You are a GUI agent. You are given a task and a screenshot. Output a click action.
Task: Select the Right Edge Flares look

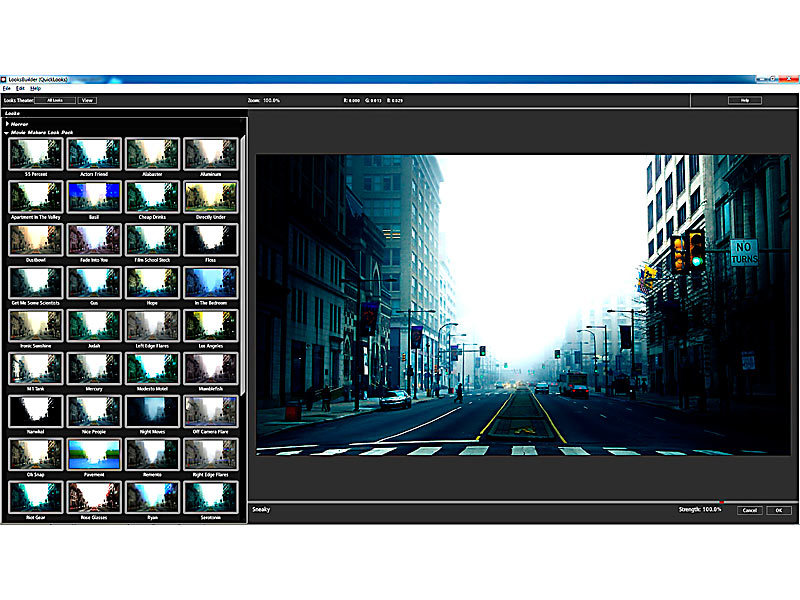[210, 454]
